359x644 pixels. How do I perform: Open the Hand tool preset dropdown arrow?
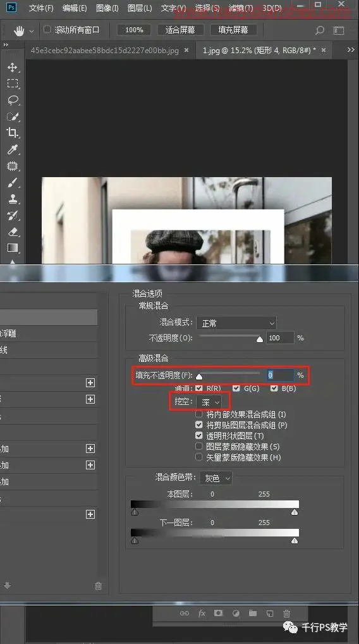32,31
